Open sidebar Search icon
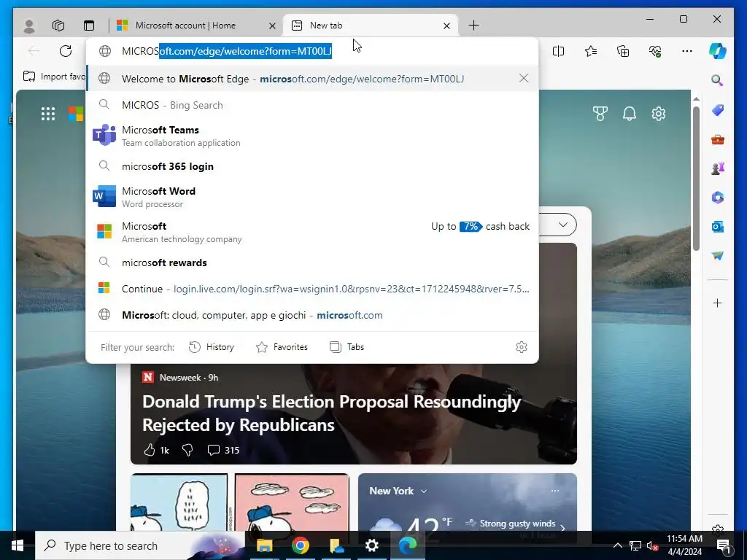 pyautogui.click(x=718, y=80)
